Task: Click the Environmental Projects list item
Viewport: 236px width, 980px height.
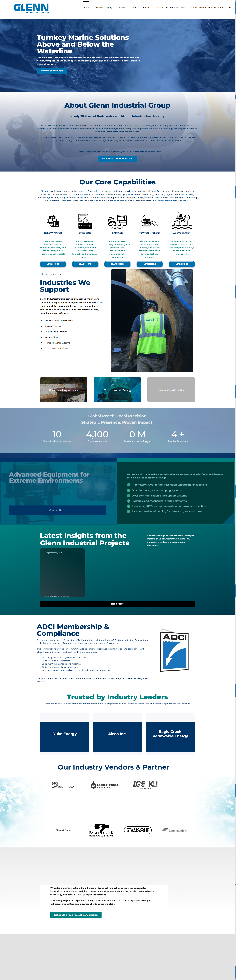Action: tap(56, 348)
